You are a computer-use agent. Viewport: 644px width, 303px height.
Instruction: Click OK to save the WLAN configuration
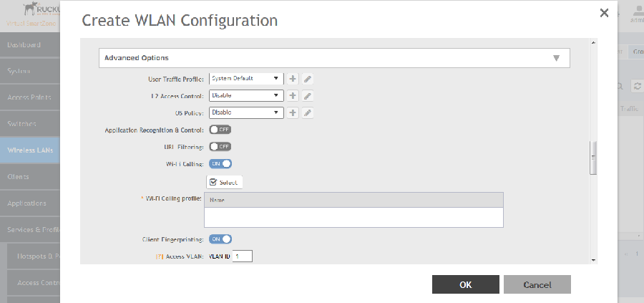pos(465,284)
